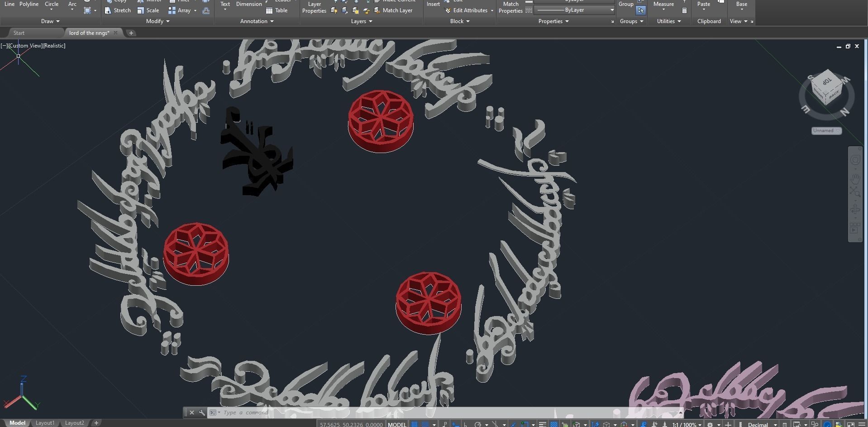Toggle Ortho mode in status bar
The image size is (868, 427).
[x=465, y=424]
